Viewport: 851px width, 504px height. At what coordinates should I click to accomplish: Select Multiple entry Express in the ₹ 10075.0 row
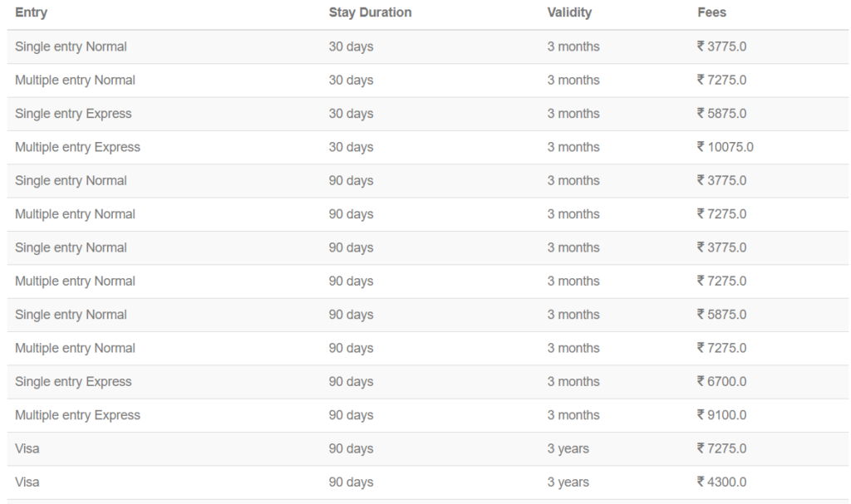tap(77, 147)
